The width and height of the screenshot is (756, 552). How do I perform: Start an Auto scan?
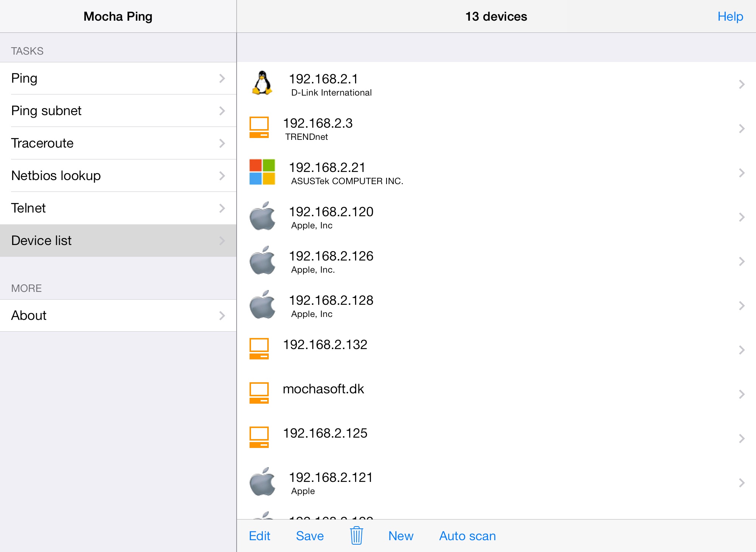pos(467,536)
